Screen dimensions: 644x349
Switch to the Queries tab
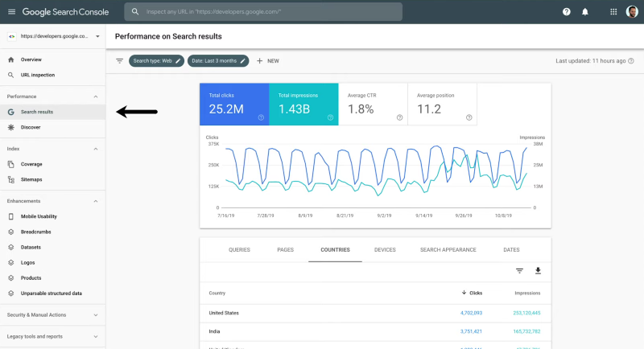239,250
